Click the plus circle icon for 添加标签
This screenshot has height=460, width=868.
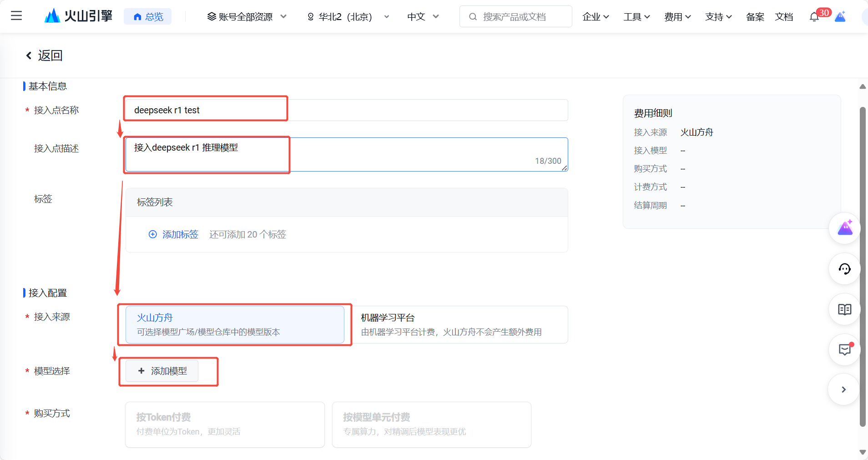(153, 234)
